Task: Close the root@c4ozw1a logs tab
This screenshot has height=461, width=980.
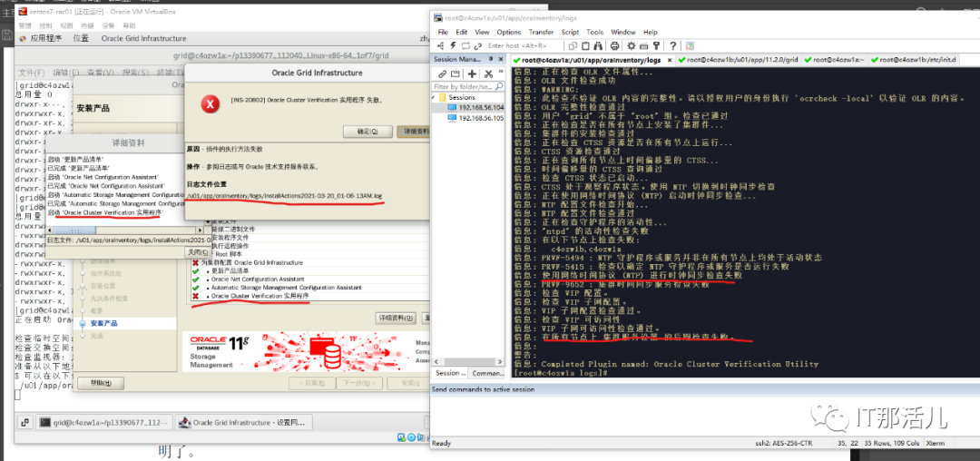Action: (x=670, y=60)
